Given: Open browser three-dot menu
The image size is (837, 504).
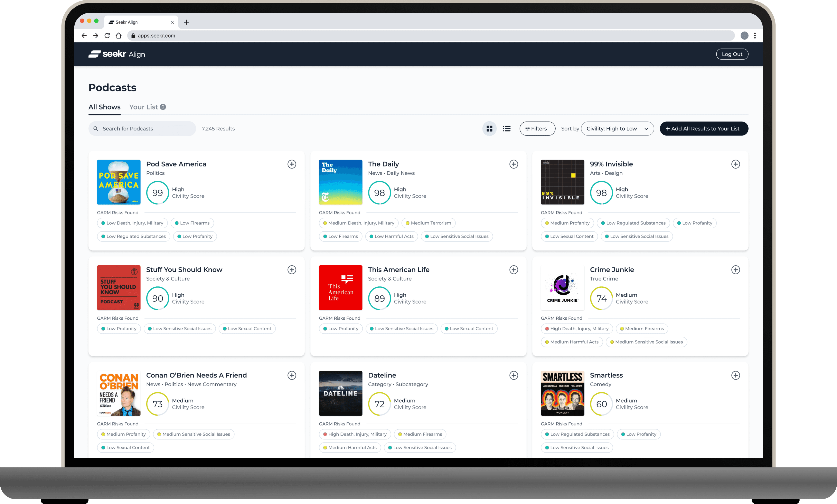Looking at the screenshot, I should [x=755, y=36].
